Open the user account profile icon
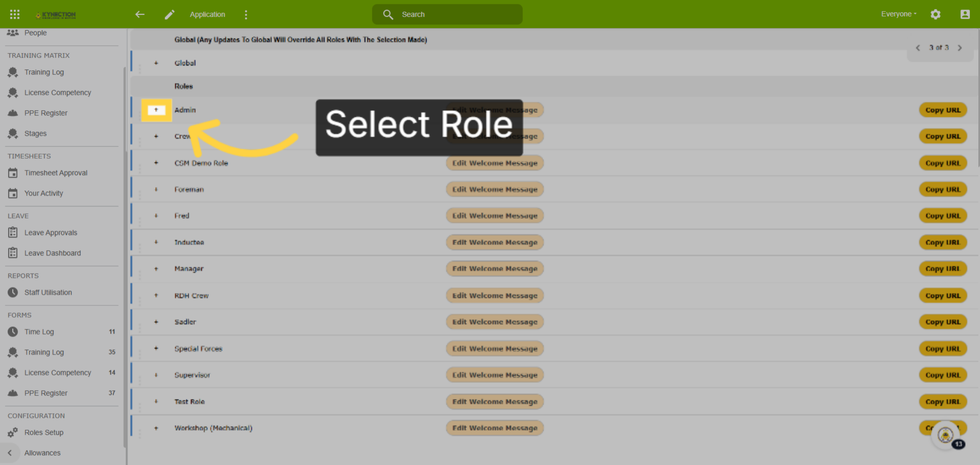 point(965,14)
